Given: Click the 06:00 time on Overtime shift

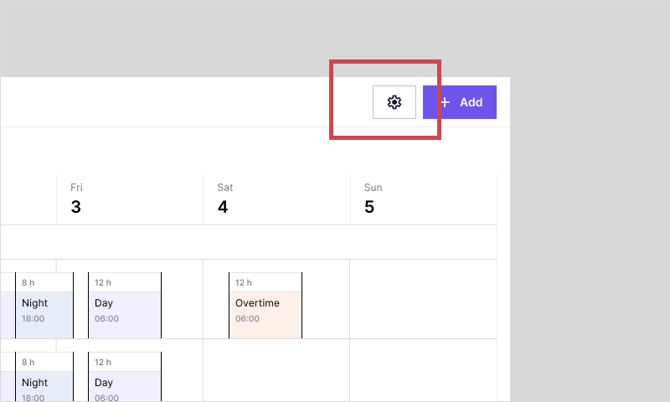Looking at the screenshot, I should tap(248, 319).
